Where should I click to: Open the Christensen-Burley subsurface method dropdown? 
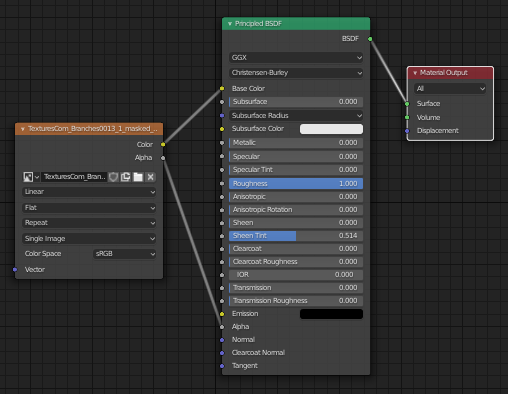[x=296, y=73]
